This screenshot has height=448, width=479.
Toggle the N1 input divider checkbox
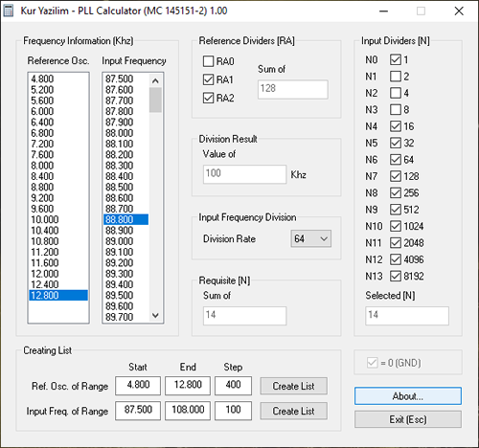(396, 77)
